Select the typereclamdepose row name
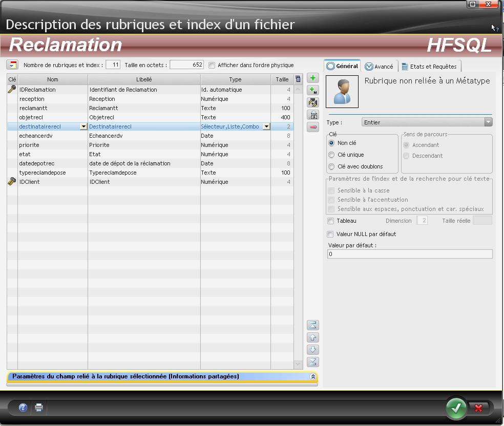504x426 pixels. (53, 173)
